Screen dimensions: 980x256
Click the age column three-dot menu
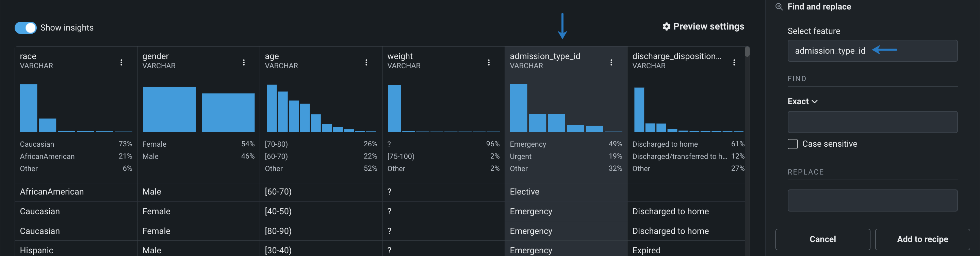[366, 62]
